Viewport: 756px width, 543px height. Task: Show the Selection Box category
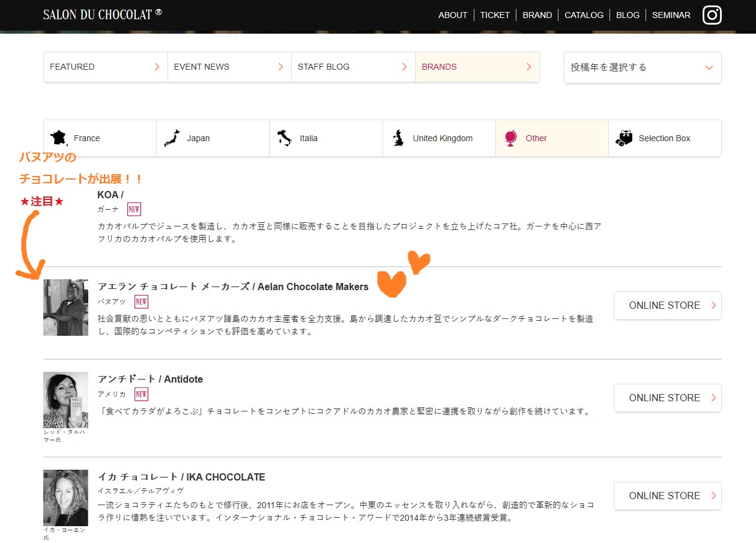pos(665,138)
